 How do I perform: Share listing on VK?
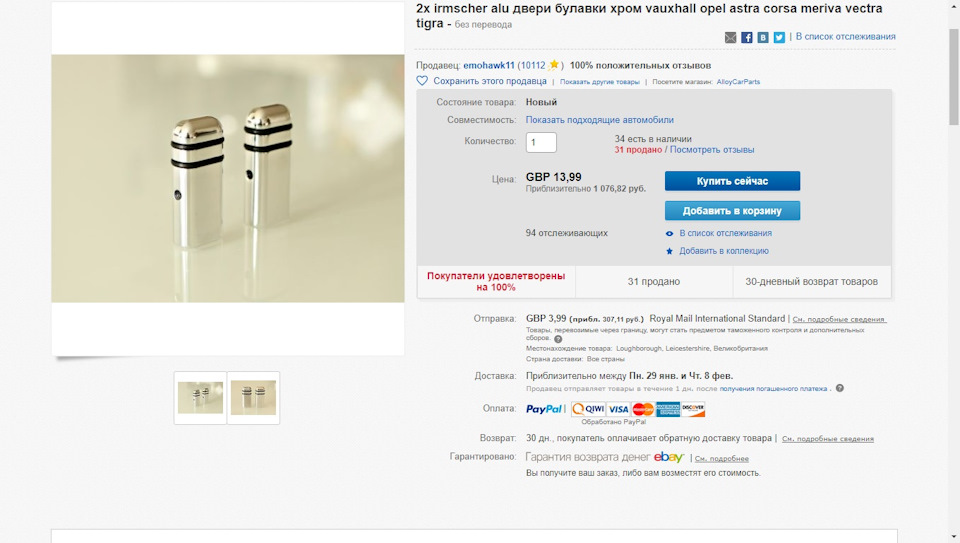click(x=763, y=37)
